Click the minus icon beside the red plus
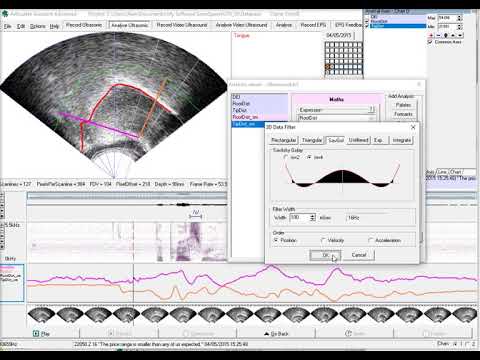 [x=438, y=35]
